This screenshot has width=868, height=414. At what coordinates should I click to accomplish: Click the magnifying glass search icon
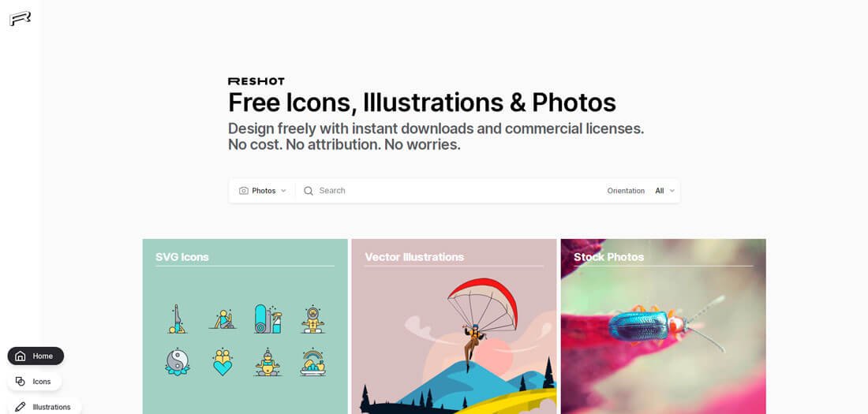pyautogui.click(x=309, y=191)
